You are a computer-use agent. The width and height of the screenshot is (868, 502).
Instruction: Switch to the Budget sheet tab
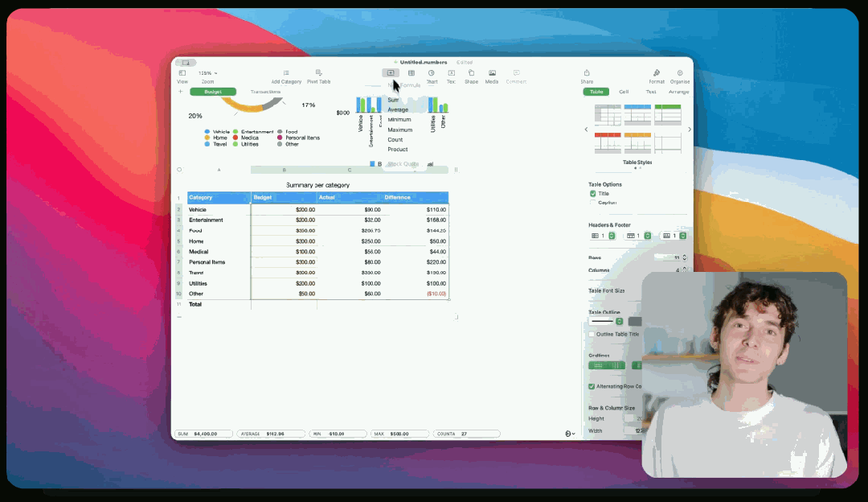[x=213, y=92]
